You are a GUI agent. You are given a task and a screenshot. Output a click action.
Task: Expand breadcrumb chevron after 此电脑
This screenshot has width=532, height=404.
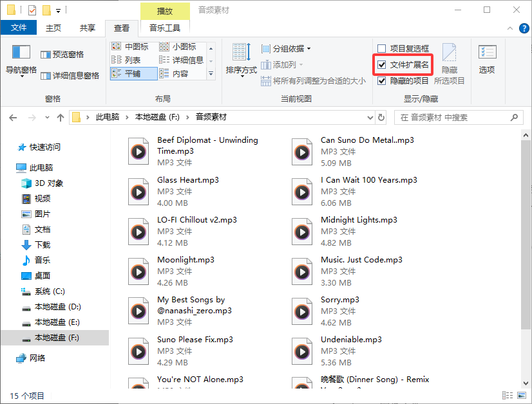127,117
